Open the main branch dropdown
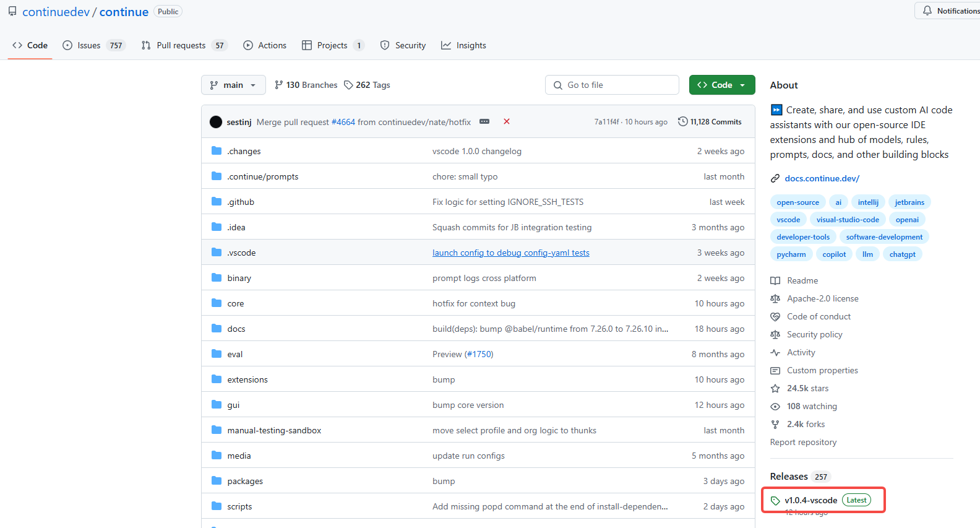This screenshot has height=528, width=980. 233,85
